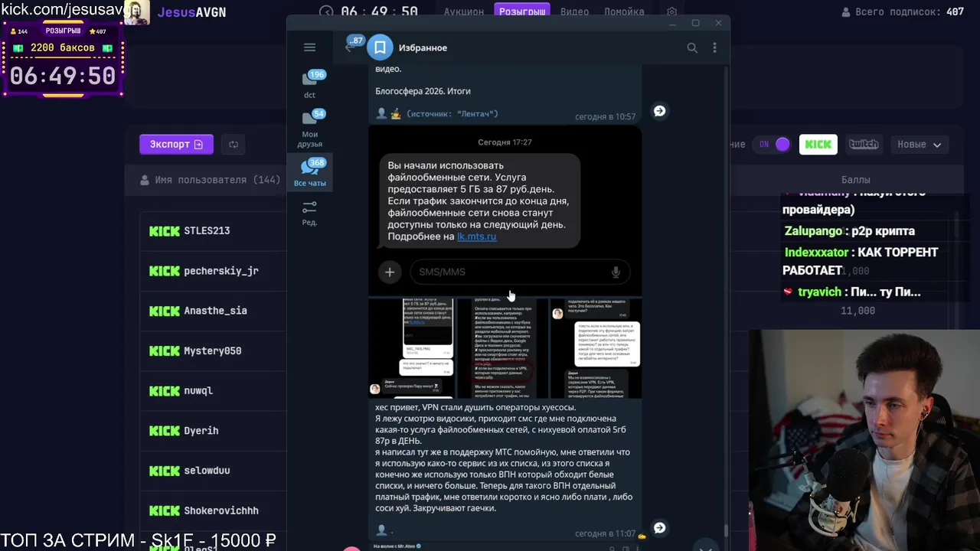980x551 pixels.
Task: Open the middle small screenshot thumbnail
Action: (504, 348)
